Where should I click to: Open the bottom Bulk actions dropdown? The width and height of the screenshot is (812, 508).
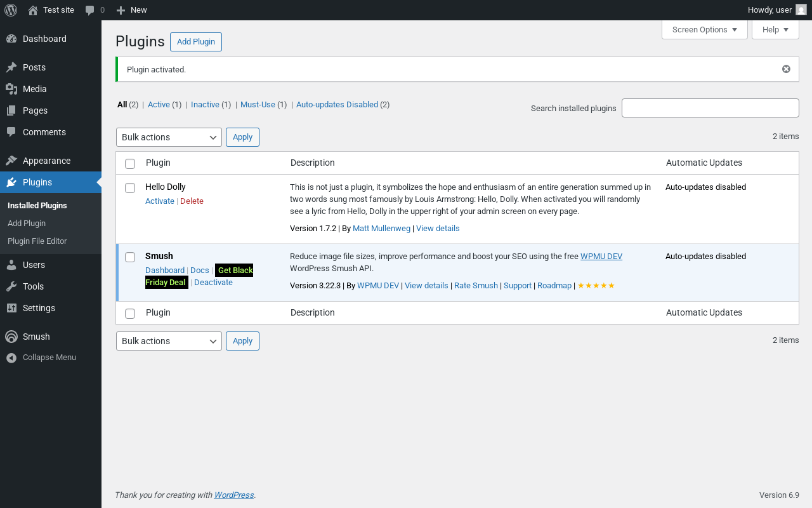[169, 341]
